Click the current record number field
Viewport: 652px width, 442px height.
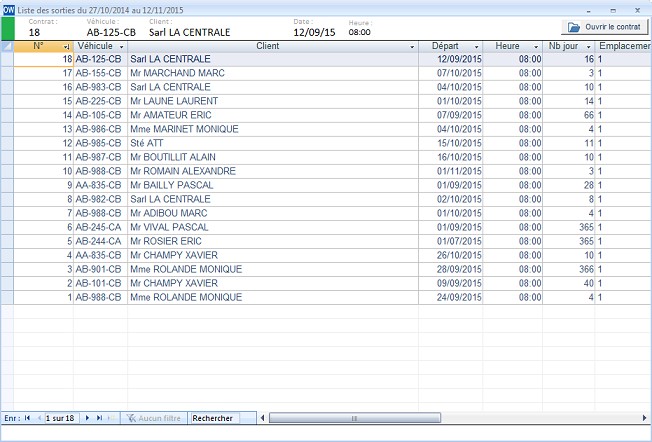tap(61, 418)
